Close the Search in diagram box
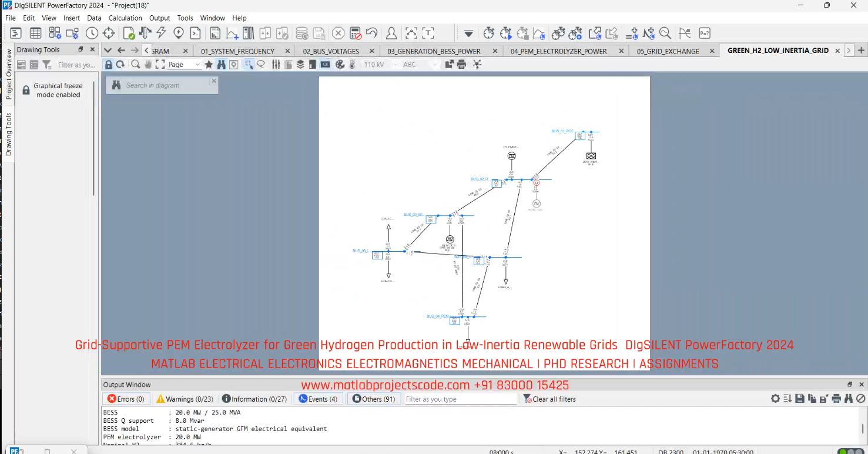 (214, 81)
